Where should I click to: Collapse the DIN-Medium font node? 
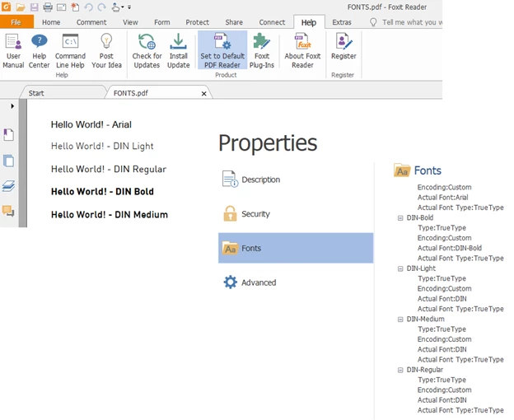pyautogui.click(x=400, y=320)
